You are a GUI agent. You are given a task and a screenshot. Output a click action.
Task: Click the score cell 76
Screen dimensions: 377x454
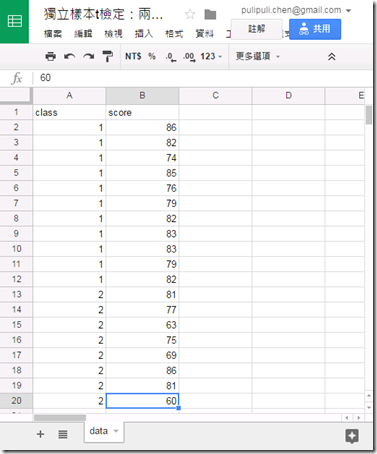tap(142, 188)
